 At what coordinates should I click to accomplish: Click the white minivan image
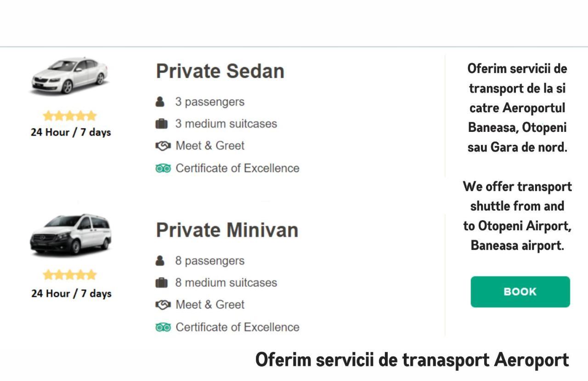tap(71, 234)
